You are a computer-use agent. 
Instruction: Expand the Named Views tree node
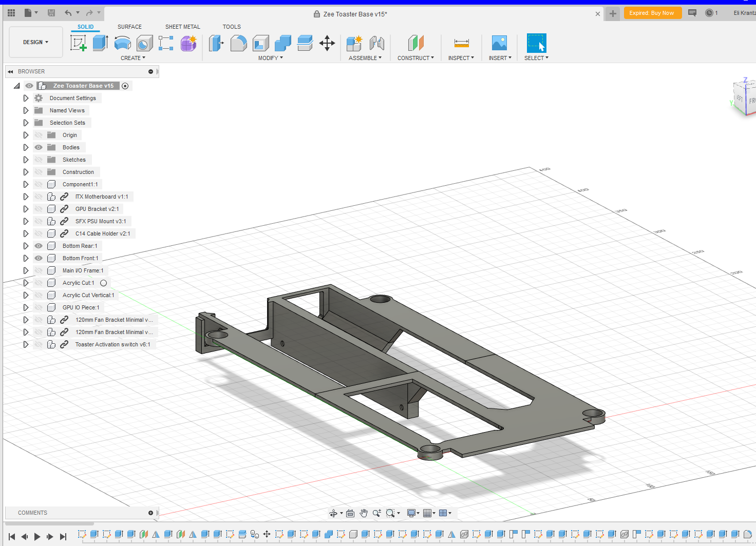(x=26, y=110)
